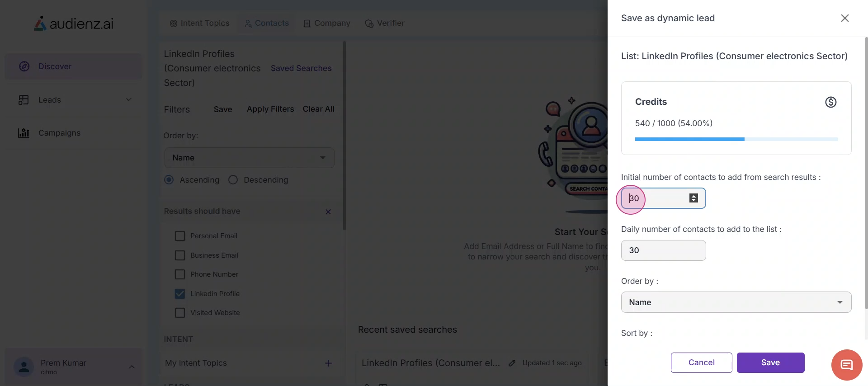Click the initial number of contacts field

663,198
